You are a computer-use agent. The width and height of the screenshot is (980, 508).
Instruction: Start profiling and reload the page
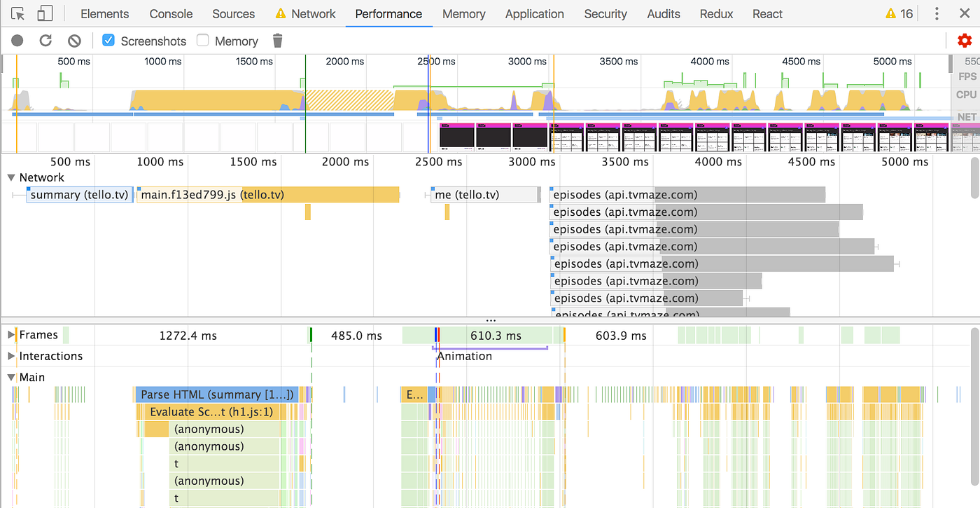45,40
